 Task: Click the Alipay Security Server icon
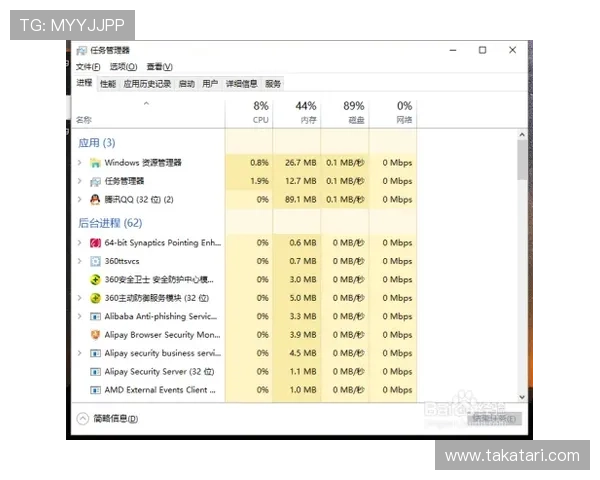click(95, 372)
